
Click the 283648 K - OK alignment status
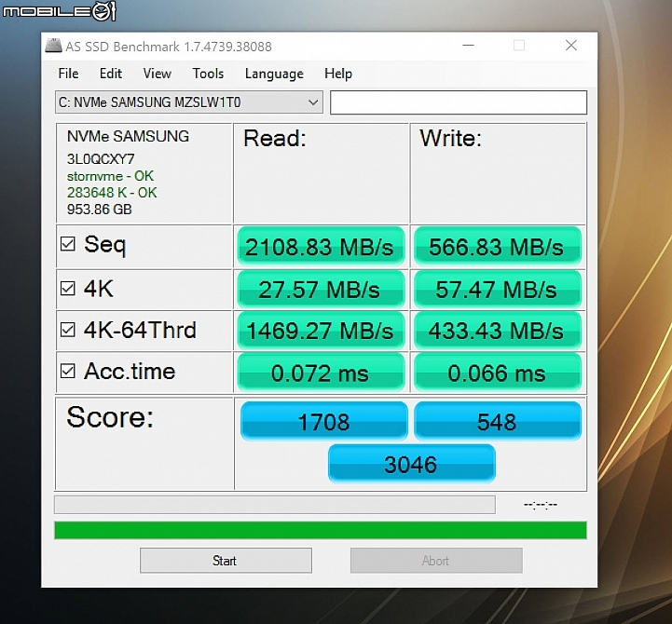pyautogui.click(x=112, y=193)
